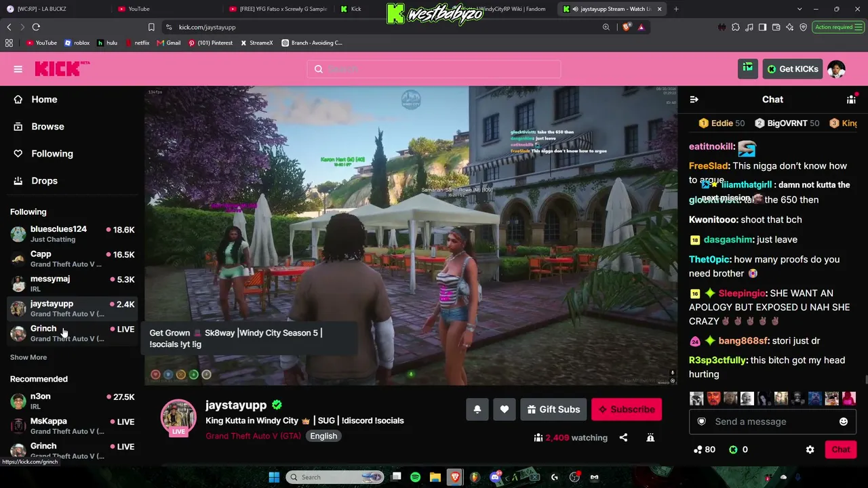
Task: Open Leo AI sparkle icon
Action: 790,27
